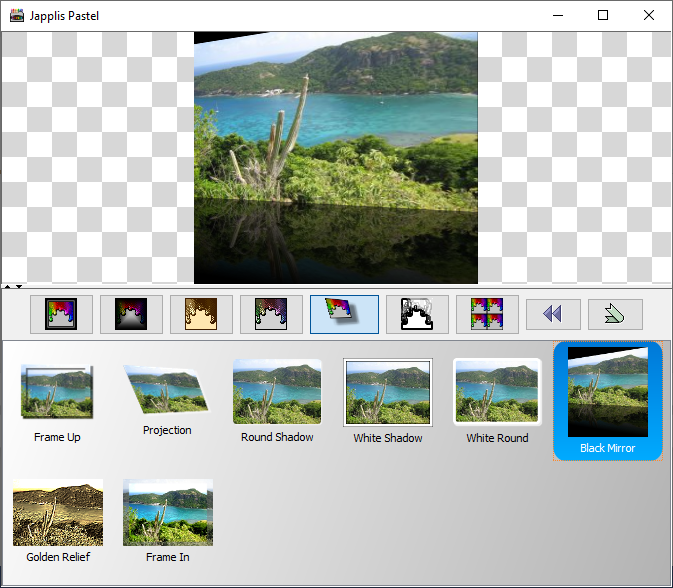The width and height of the screenshot is (673, 588).
Task: Pick the White Shadow effect
Action: (387, 392)
